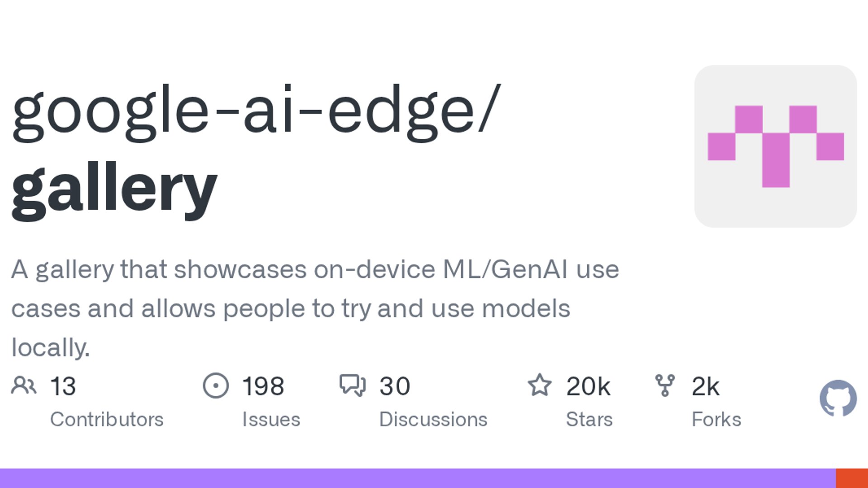Viewport: 868px width, 488px height.
Task: Click the 20k stars count
Action: click(588, 386)
